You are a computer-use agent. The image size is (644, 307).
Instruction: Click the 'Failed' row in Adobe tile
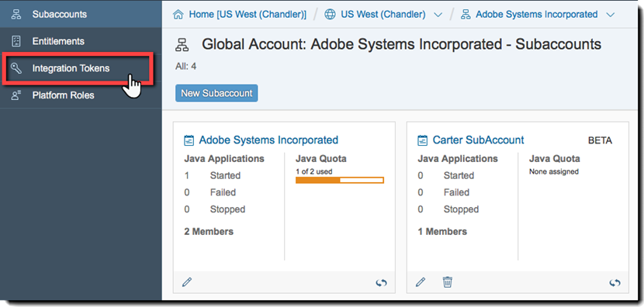click(209, 192)
